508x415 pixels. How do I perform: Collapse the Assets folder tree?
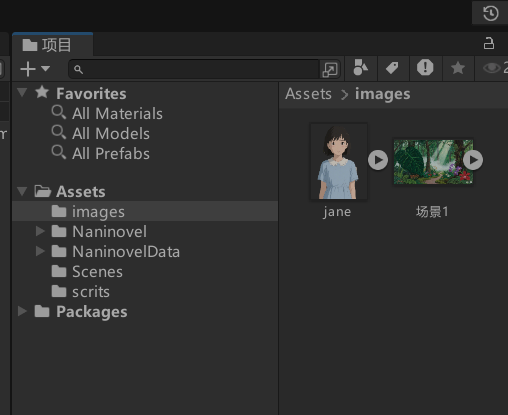point(22,191)
